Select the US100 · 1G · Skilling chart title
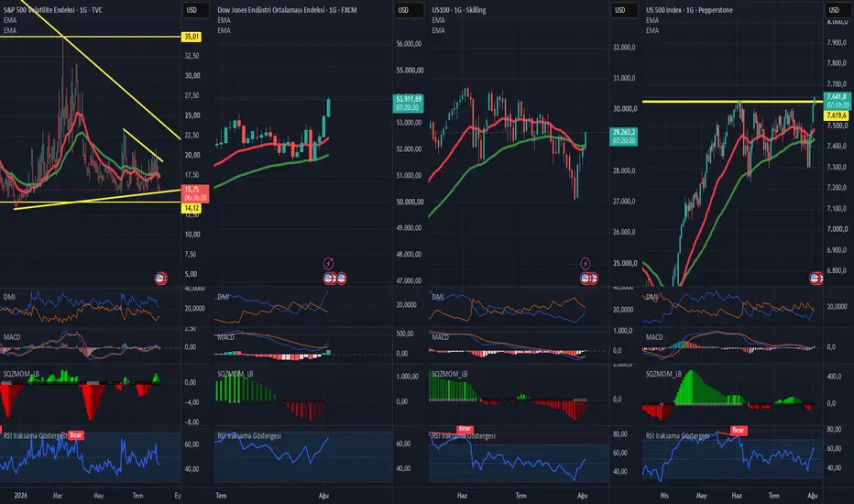 pyautogui.click(x=458, y=10)
